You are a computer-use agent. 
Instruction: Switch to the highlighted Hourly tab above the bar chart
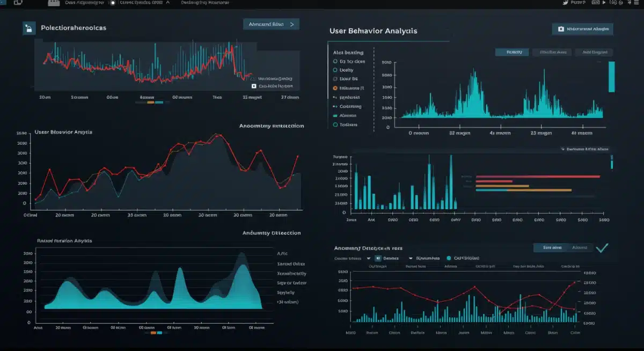pos(512,52)
